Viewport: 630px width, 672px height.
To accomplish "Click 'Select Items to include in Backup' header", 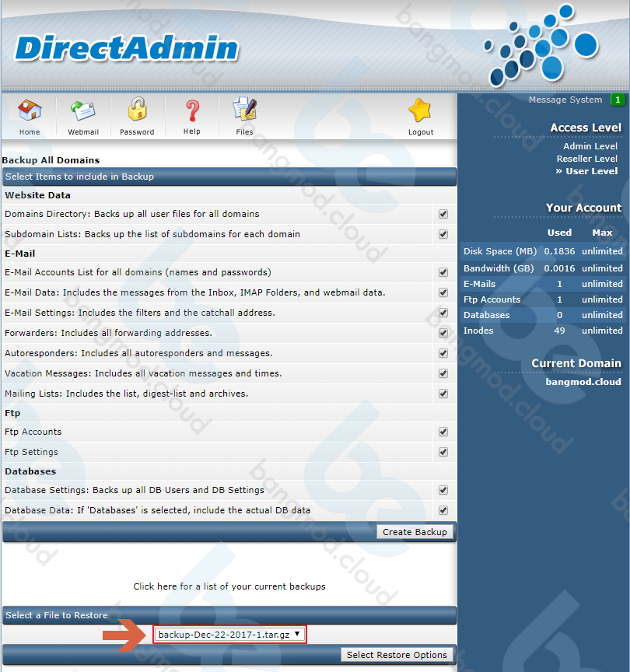I will 79,177.
